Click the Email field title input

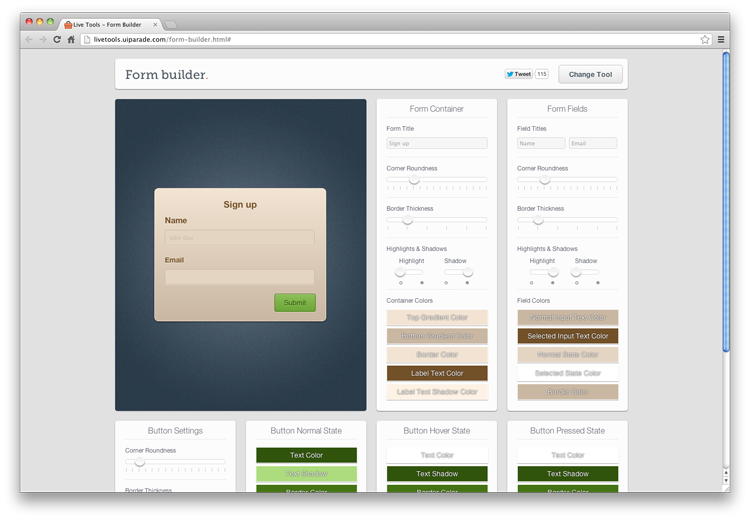coord(593,143)
